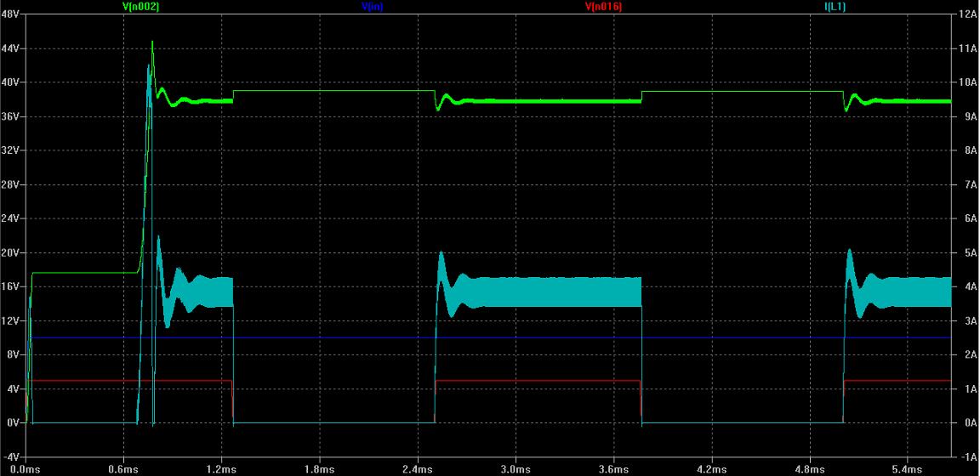Select the 2.4ms time axis label
This screenshot has height=476, width=980.
tap(417, 468)
